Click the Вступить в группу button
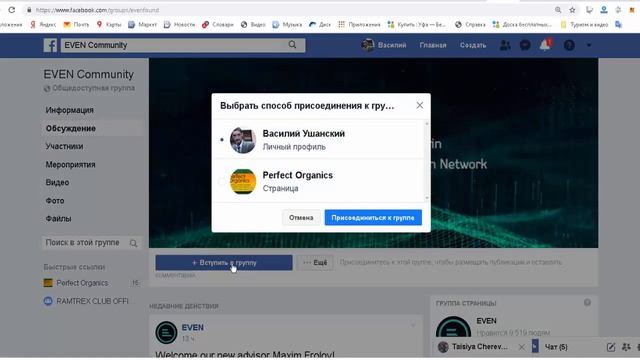This screenshot has width=640, height=360. pos(224,263)
